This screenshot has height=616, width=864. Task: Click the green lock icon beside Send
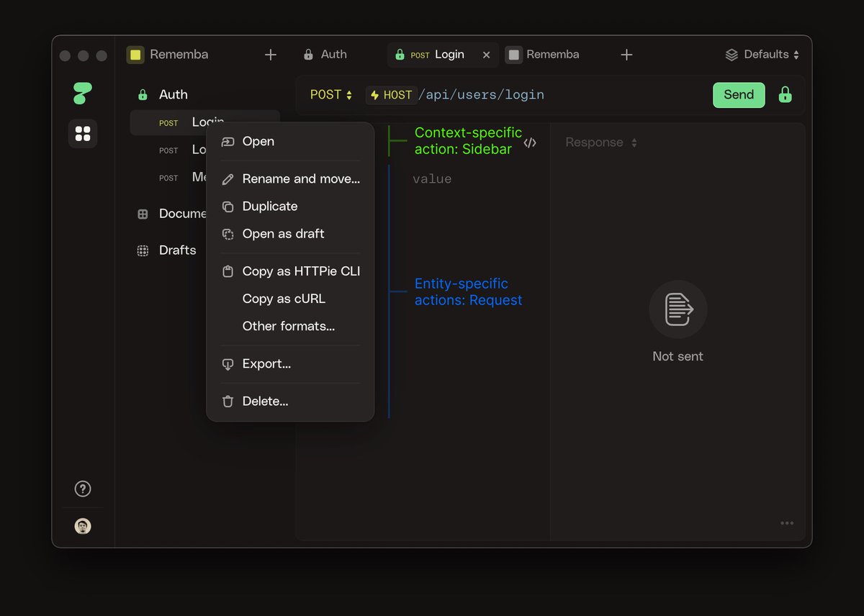pyautogui.click(x=786, y=94)
